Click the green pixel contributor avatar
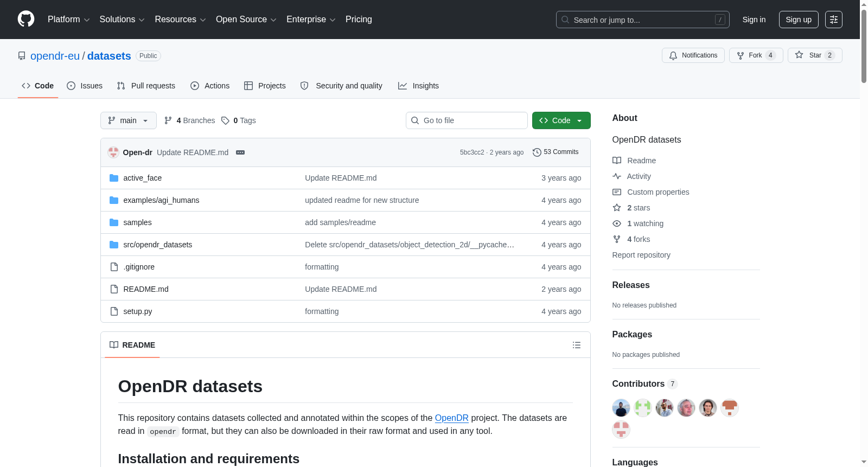This screenshot has width=868, height=467. coord(643,408)
